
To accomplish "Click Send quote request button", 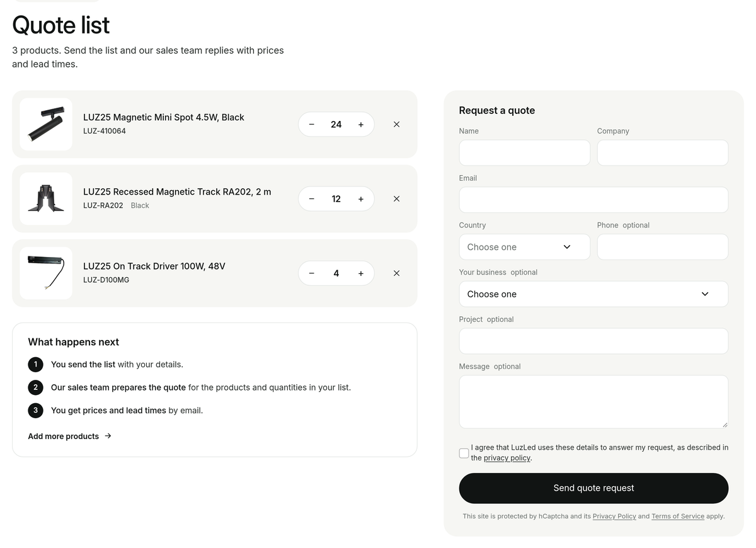I will [x=593, y=488].
